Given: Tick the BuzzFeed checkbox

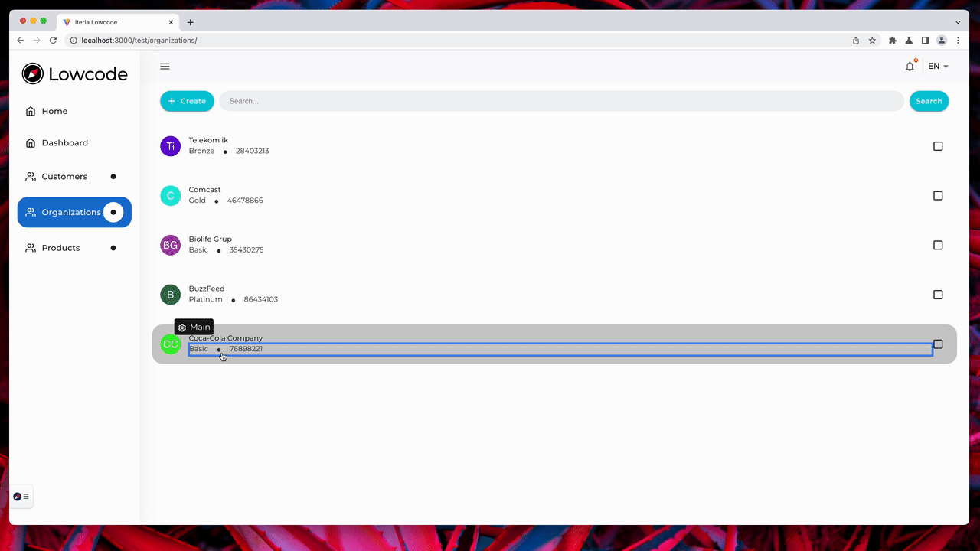Looking at the screenshot, I should coord(938,295).
